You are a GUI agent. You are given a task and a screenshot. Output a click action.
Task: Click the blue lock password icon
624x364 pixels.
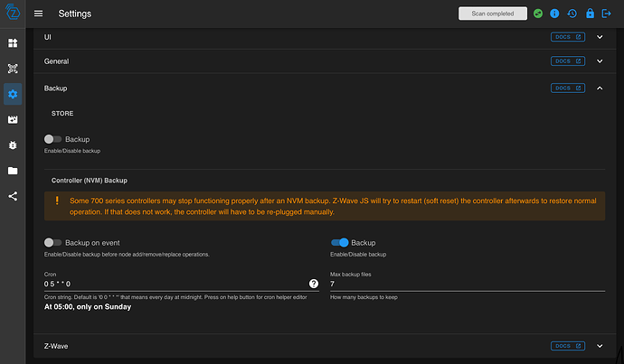click(590, 14)
